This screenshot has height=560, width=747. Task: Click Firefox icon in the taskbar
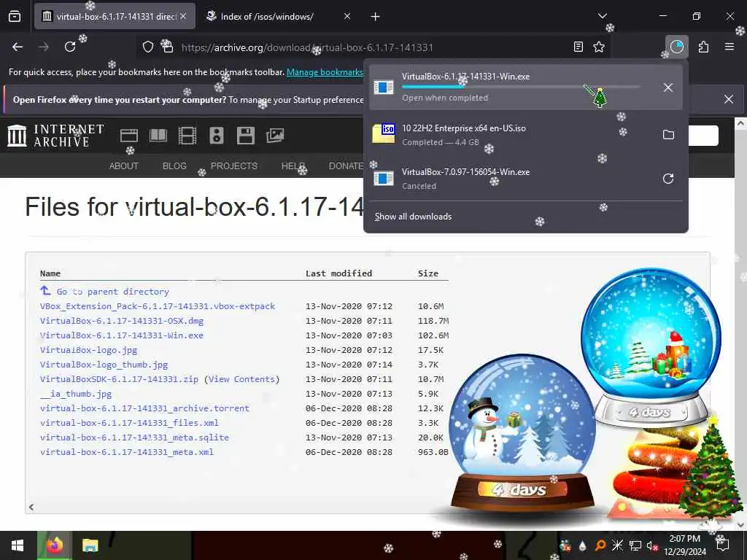click(x=55, y=545)
